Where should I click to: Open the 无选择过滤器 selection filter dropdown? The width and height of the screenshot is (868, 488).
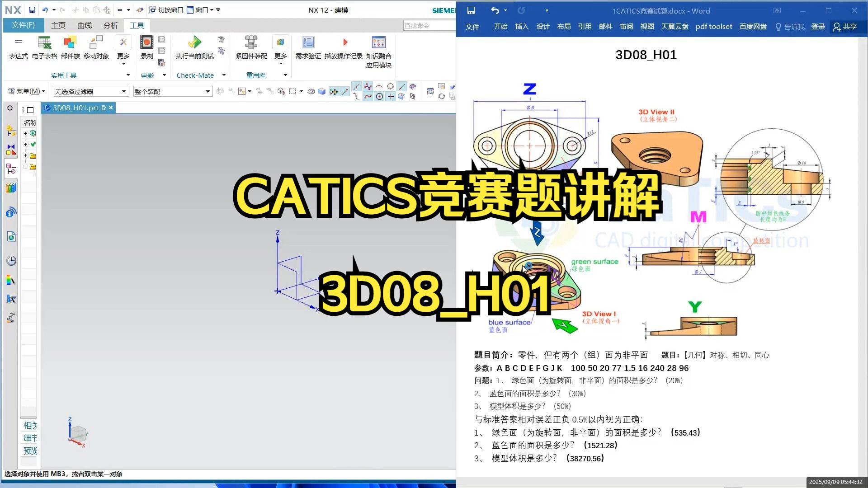pos(91,92)
